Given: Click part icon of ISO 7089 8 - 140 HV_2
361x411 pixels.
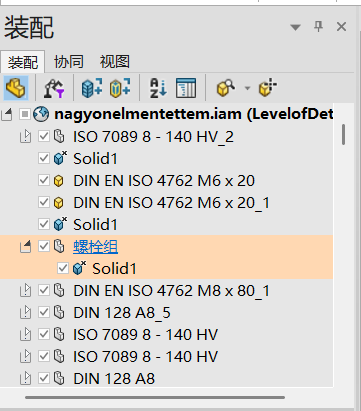Looking at the screenshot, I should (x=59, y=136).
